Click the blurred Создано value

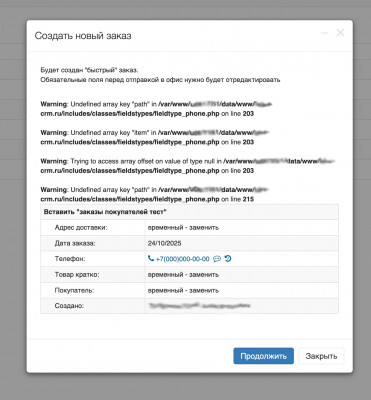[199, 306]
